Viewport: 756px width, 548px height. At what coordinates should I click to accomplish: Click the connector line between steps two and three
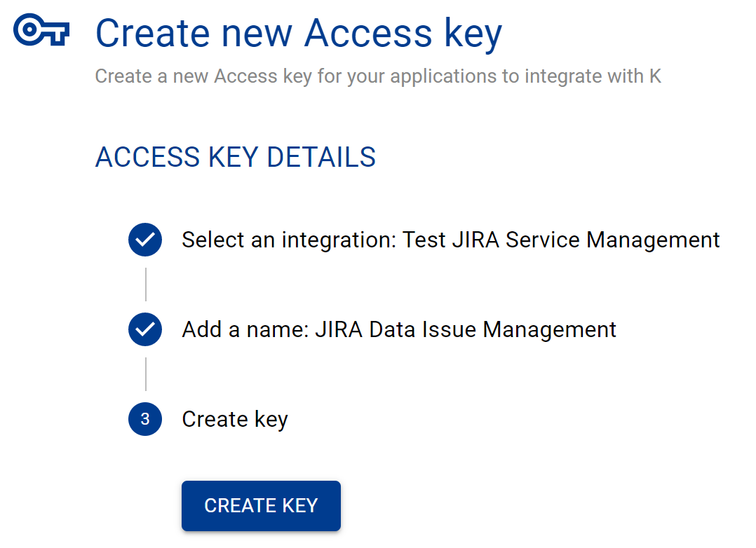coord(145,374)
